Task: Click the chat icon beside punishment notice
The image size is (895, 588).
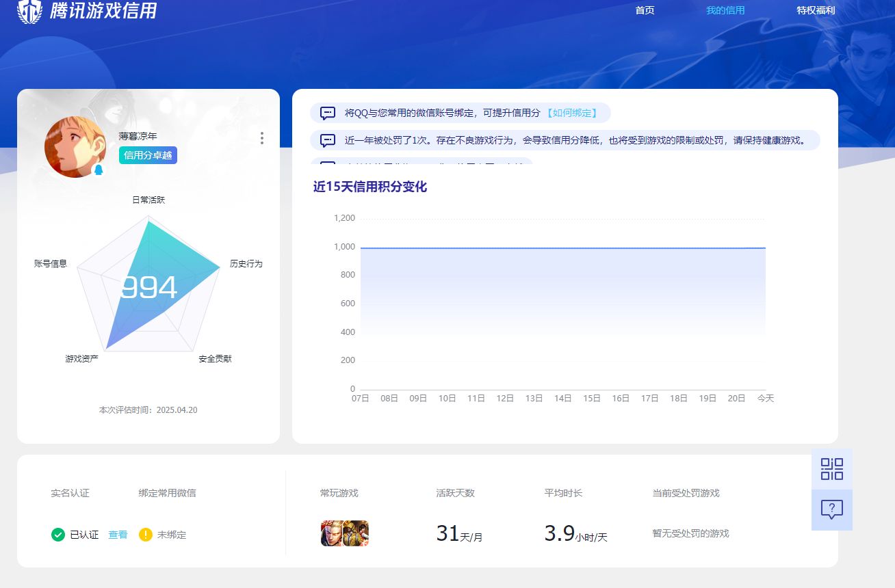Action: click(328, 141)
